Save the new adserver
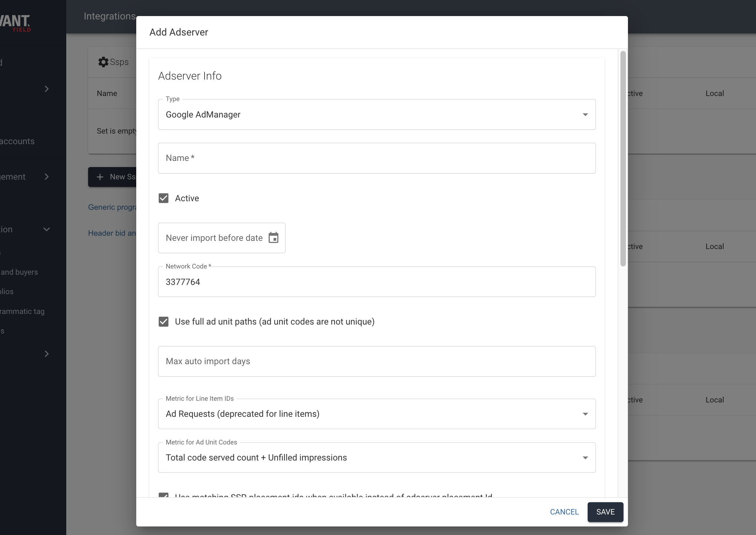Image resolution: width=756 pixels, height=535 pixels. click(x=605, y=512)
